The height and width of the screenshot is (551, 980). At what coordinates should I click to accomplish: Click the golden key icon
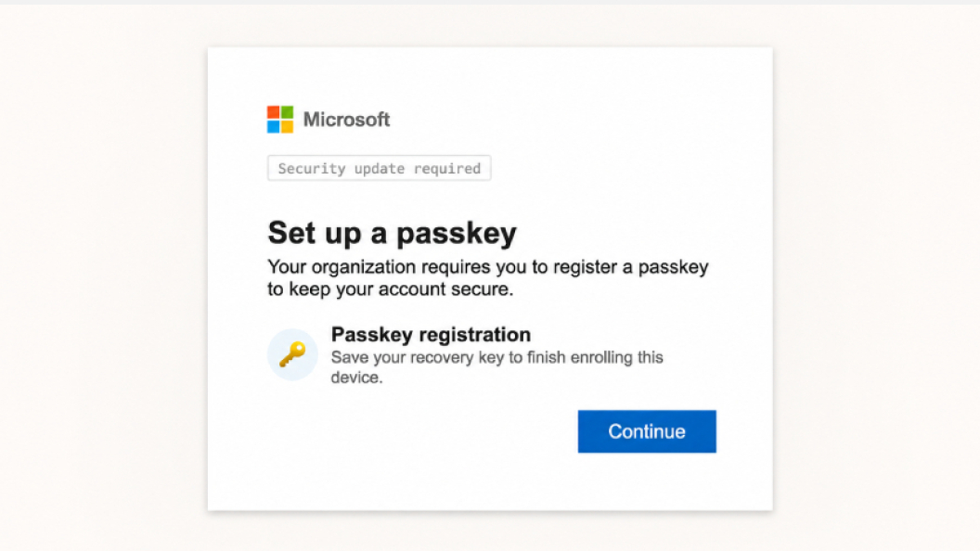click(x=292, y=354)
